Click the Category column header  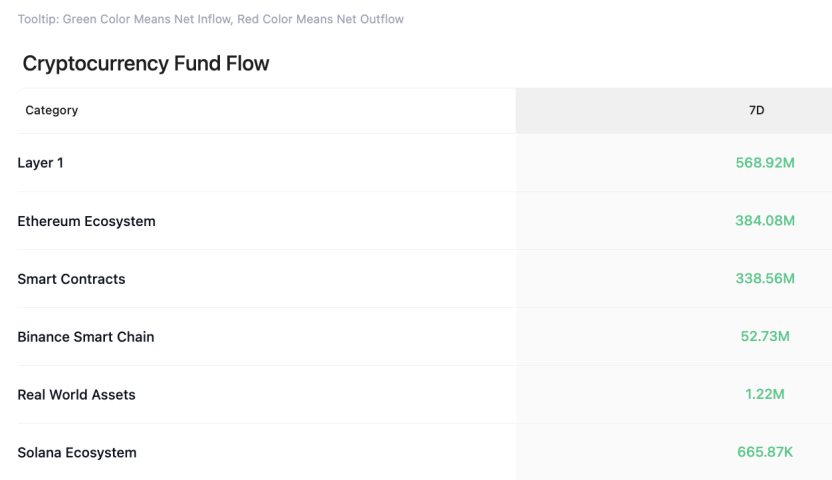pyautogui.click(x=51, y=110)
